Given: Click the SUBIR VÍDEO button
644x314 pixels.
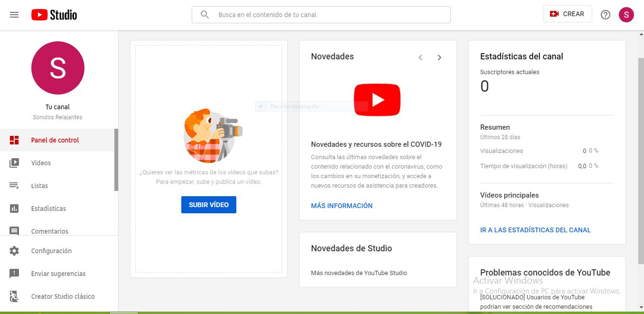Looking at the screenshot, I should click(x=209, y=205).
